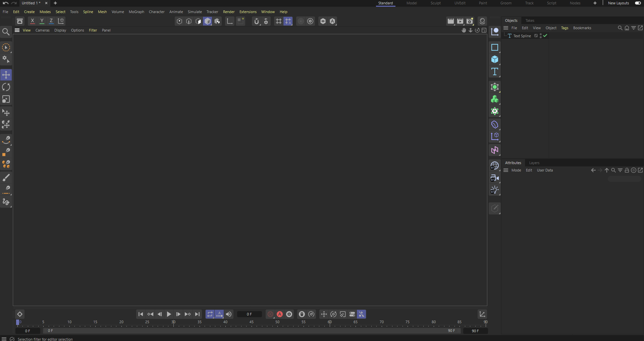
Task: Click the viewport pan hand icon
Action: coord(464,31)
